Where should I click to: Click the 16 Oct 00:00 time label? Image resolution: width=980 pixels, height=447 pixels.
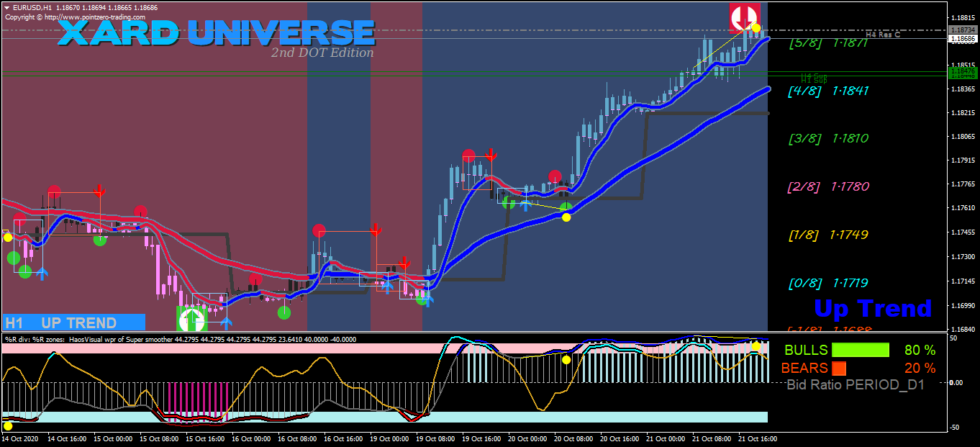[x=252, y=438]
